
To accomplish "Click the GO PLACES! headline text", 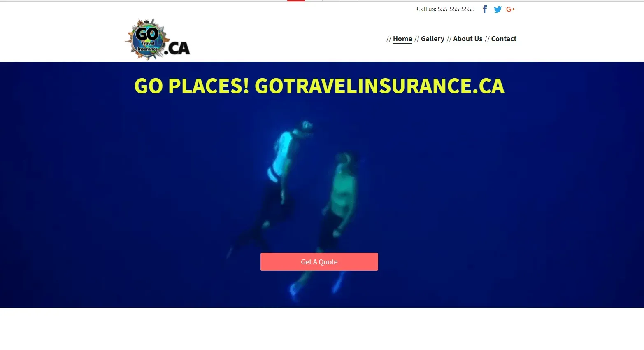I will coord(192,86).
